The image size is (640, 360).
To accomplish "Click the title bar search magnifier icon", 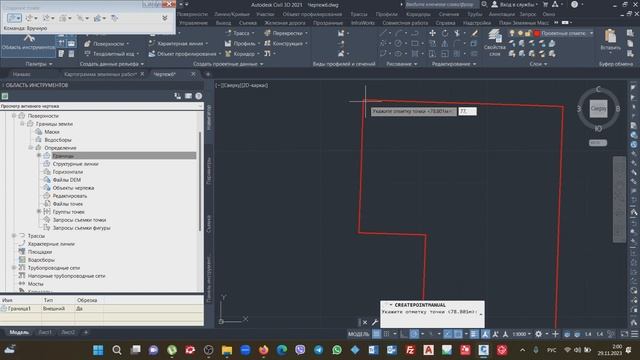I will 484,4.
